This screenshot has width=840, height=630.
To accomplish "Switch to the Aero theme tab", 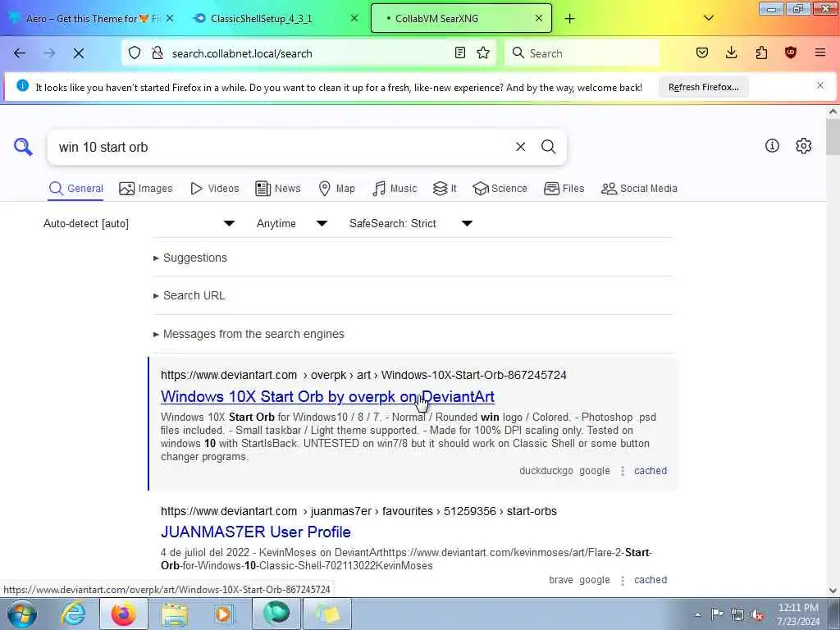I will (x=92, y=19).
